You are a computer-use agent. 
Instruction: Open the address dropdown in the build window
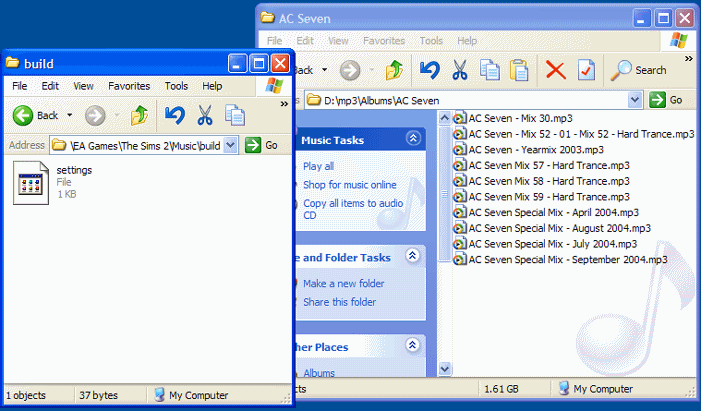[x=232, y=145]
